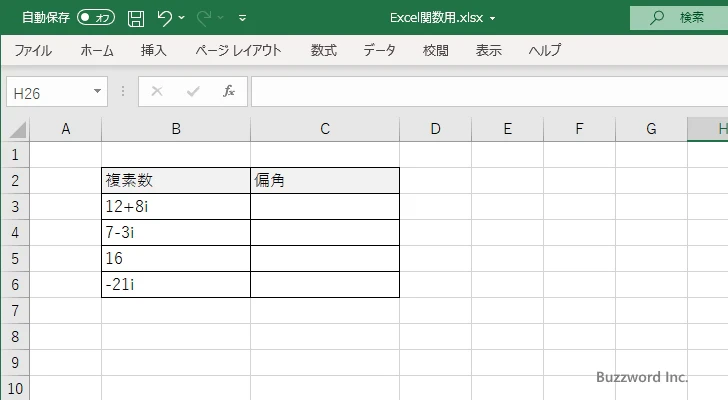Select empty 偏角 cell next to -21i

pyautogui.click(x=325, y=284)
